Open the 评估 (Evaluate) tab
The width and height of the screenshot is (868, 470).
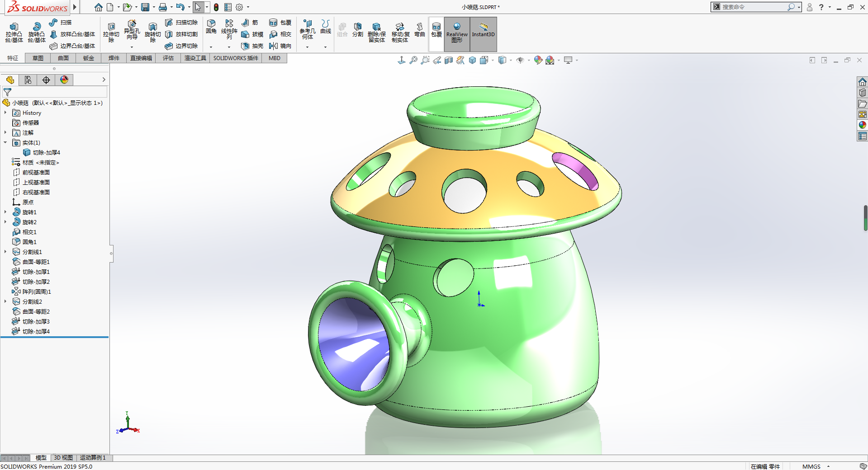tap(168, 58)
